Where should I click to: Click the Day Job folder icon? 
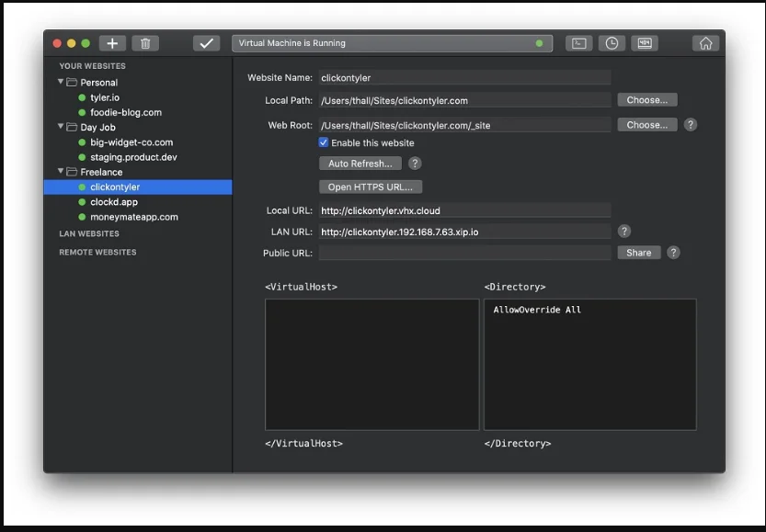pos(72,127)
